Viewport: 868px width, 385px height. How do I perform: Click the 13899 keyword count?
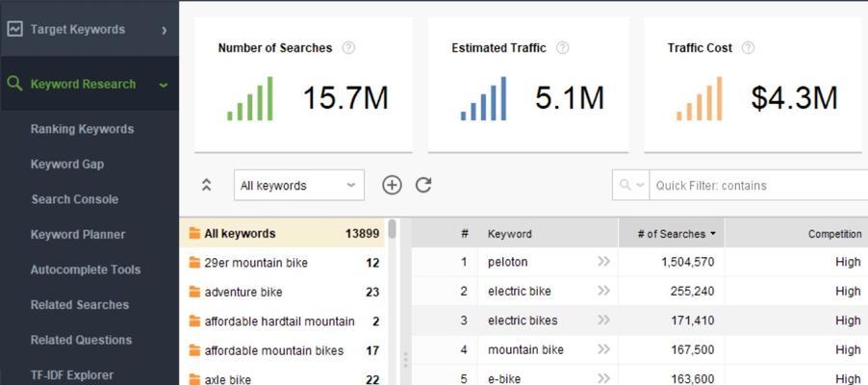coord(362,233)
